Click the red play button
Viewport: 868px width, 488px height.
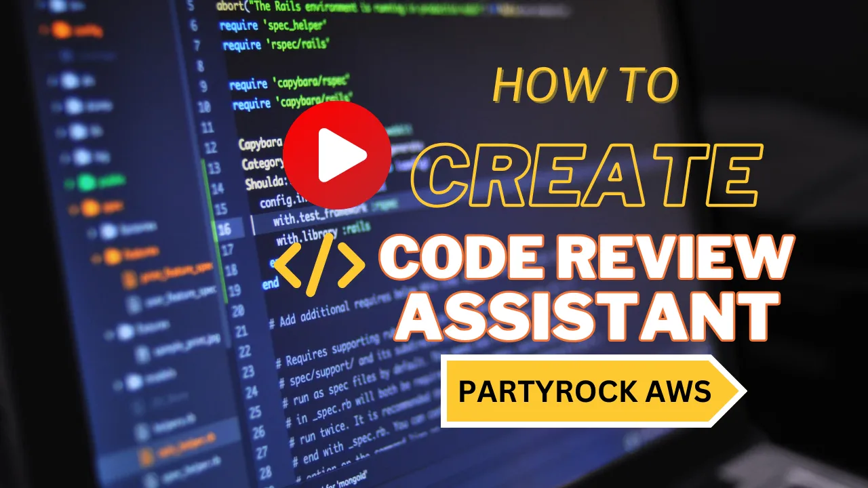coord(337,155)
